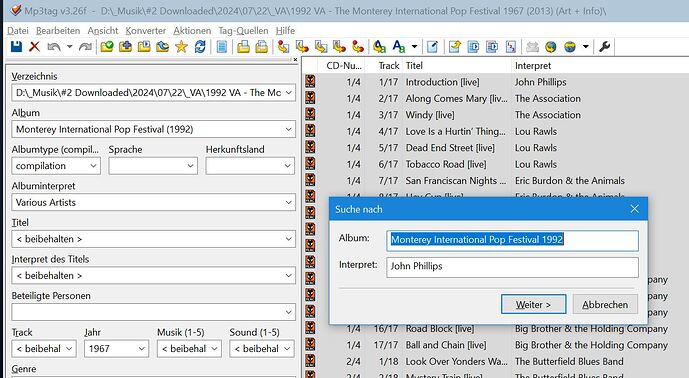The height and width of the screenshot is (378, 689).
Task: Click the blue refresh arrows icon
Action: [200, 47]
